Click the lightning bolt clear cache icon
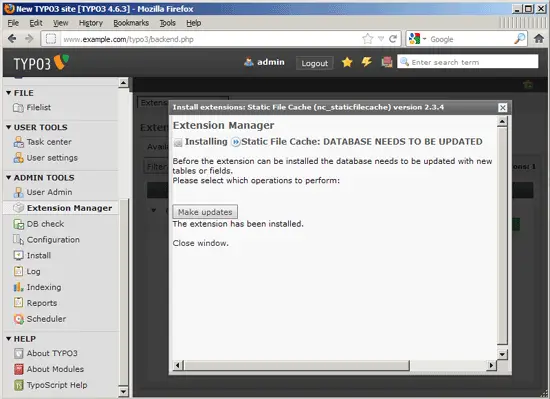The height and width of the screenshot is (399, 550). (367, 62)
